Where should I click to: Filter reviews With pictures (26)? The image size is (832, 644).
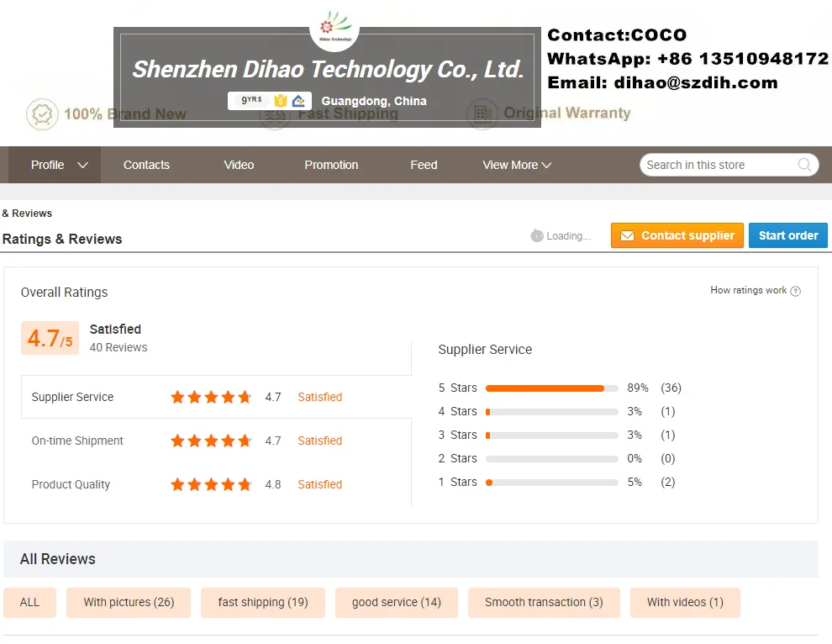click(129, 603)
